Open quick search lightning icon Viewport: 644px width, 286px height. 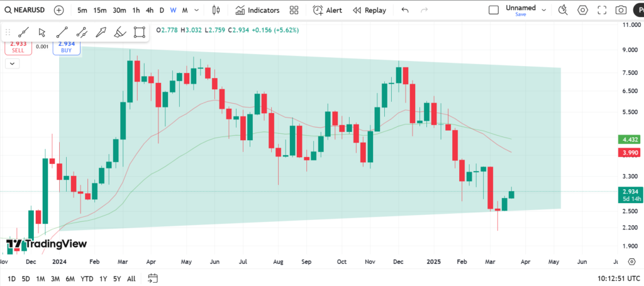point(563,10)
